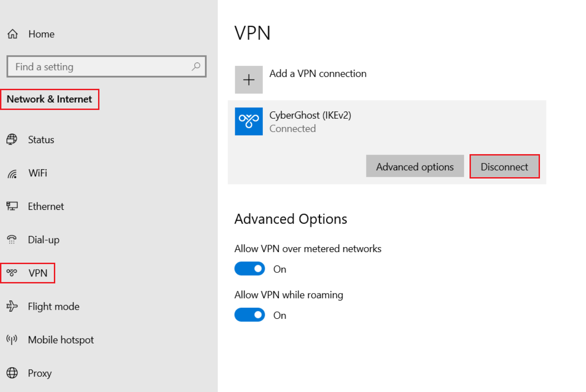Select Mobile hotspot in sidebar

coord(61,340)
